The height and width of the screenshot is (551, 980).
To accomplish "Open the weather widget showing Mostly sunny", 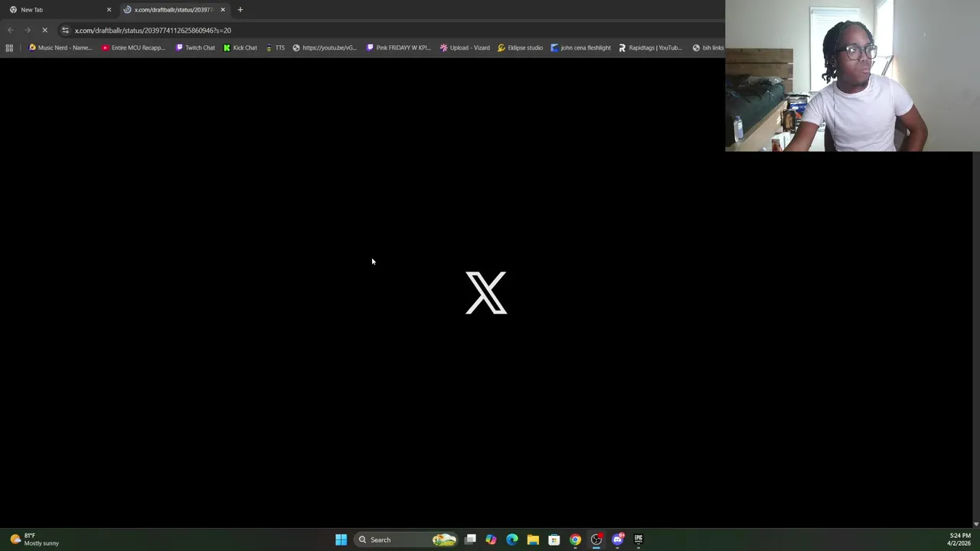I will click(x=34, y=540).
